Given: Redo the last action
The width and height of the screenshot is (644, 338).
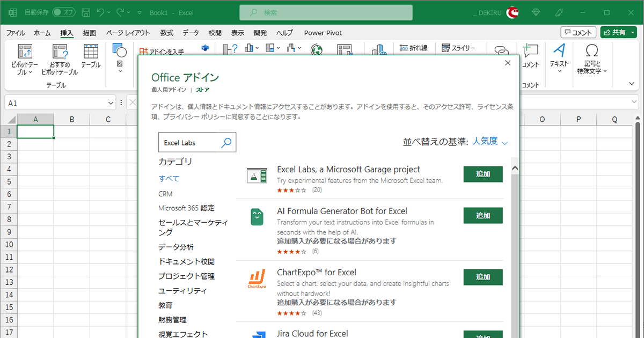Looking at the screenshot, I should click(120, 12).
